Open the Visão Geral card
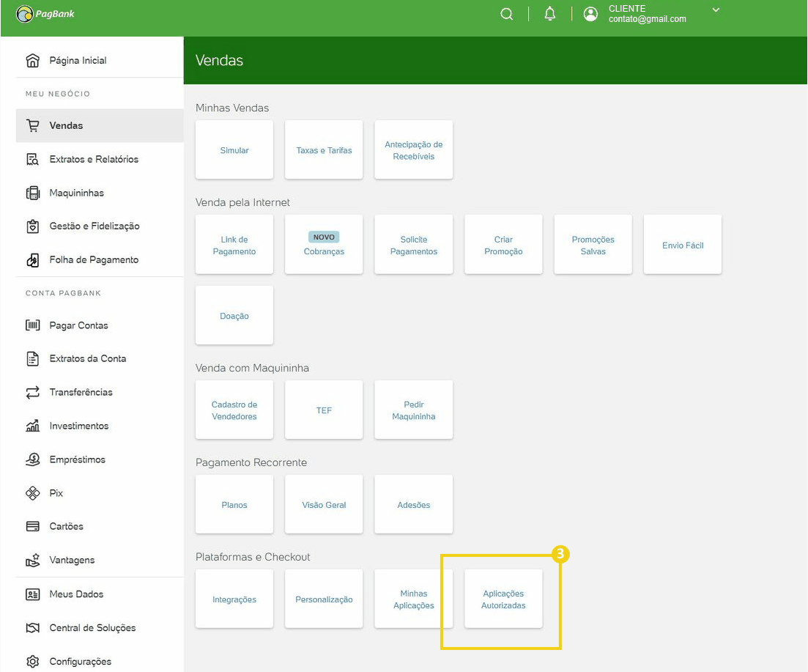This screenshot has height=672, width=808. 324,504
